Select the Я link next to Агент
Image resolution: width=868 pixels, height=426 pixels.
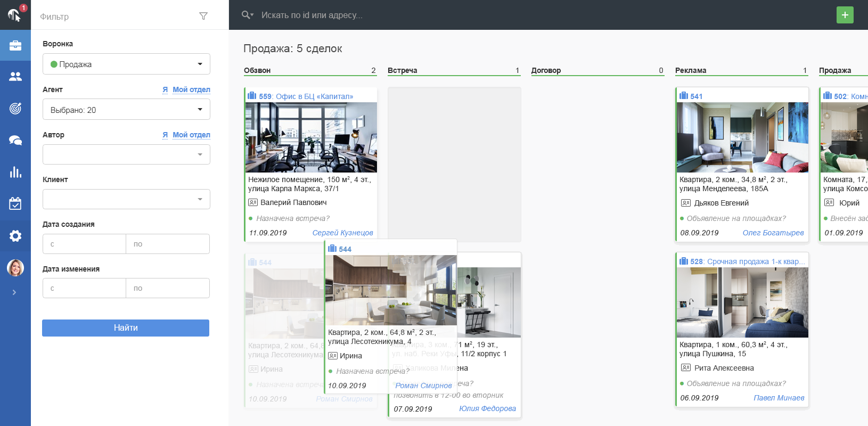[x=165, y=89]
